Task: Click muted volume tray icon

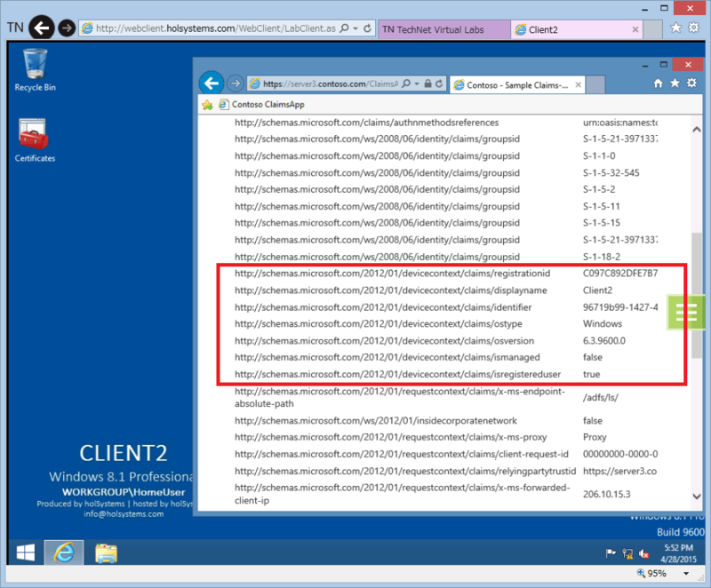Action: 643,553
